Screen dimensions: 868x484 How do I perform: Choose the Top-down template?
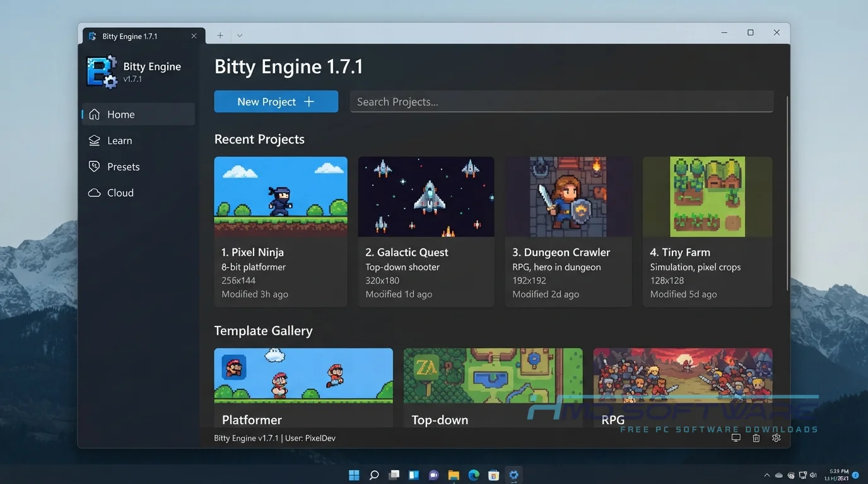(x=493, y=388)
